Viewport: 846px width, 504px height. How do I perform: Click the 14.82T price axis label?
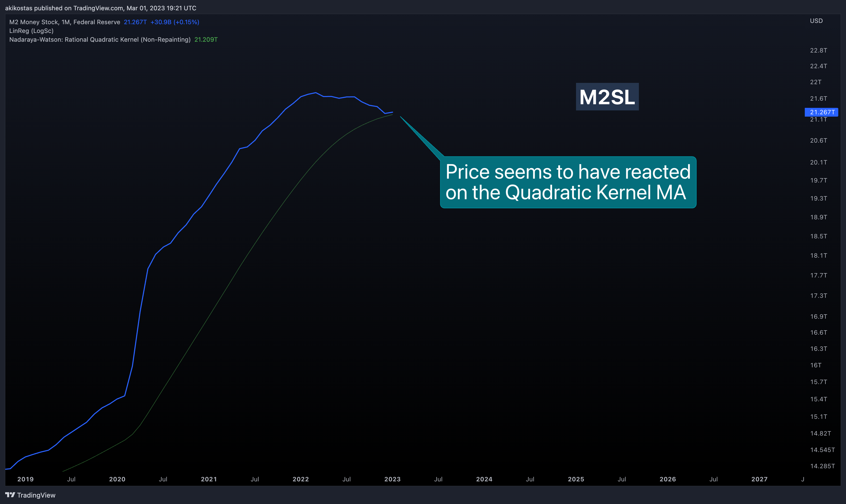click(x=820, y=433)
